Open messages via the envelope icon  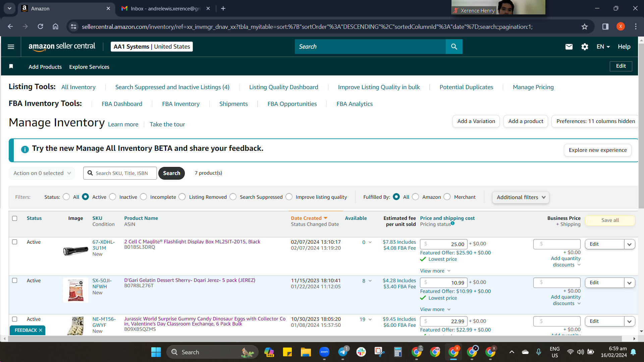coord(569,47)
